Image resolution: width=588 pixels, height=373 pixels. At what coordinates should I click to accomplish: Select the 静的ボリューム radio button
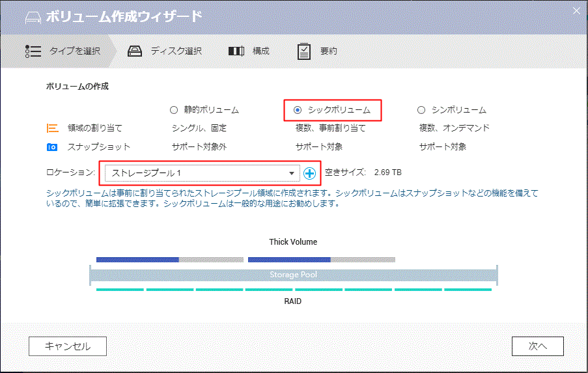click(x=174, y=110)
